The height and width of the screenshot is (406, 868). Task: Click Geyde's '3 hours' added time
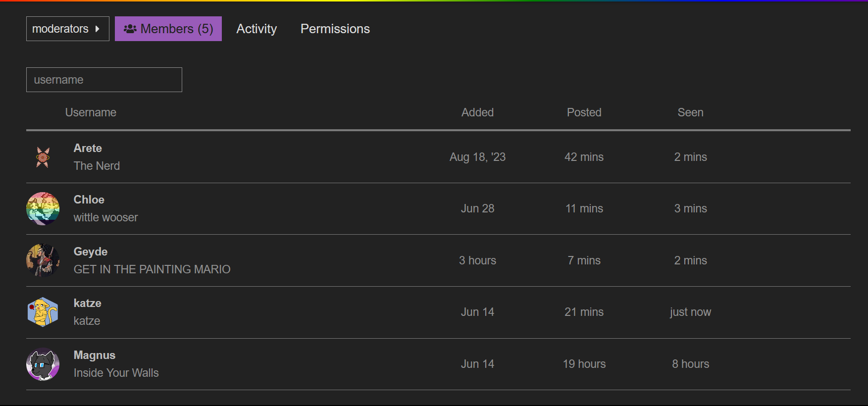(x=477, y=260)
